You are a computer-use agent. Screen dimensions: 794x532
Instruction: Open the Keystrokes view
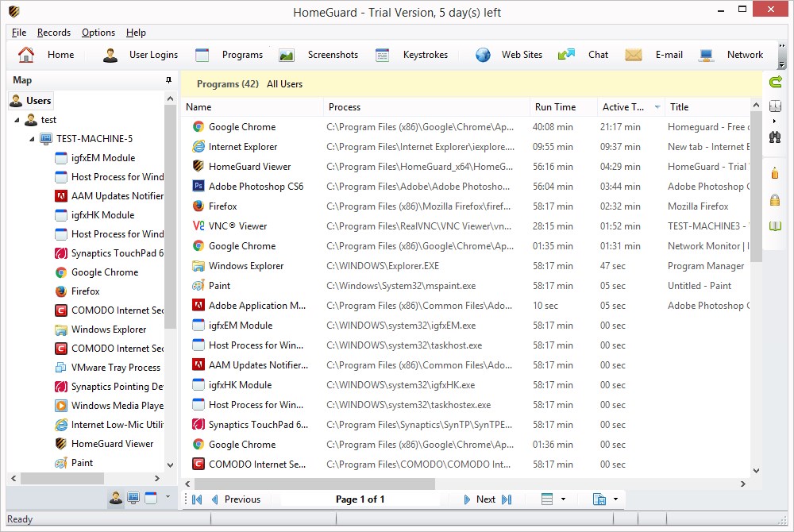click(411, 55)
